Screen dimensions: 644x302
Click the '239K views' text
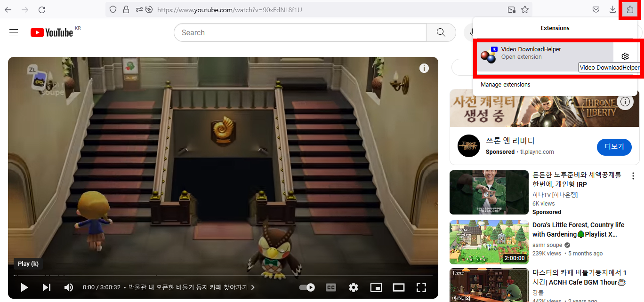coord(547,254)
